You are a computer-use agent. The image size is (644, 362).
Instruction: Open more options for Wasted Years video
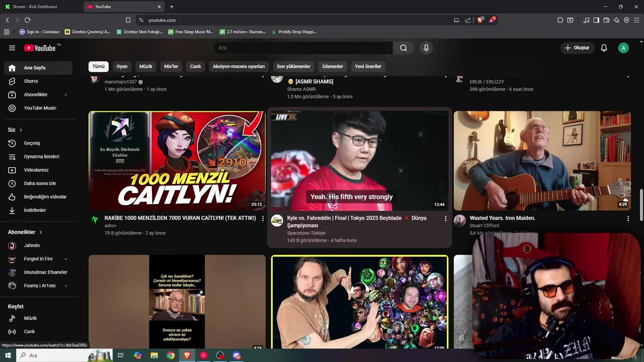tap(628, 219)
